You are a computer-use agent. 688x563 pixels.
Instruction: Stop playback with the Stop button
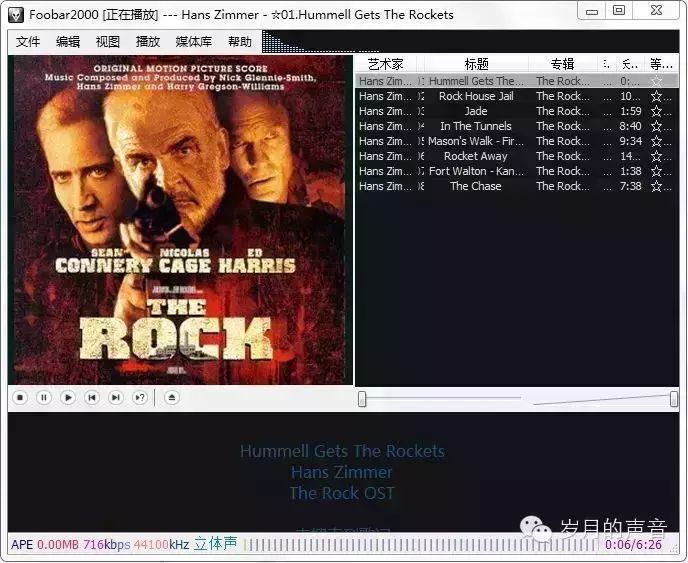(x=20, y=398)
